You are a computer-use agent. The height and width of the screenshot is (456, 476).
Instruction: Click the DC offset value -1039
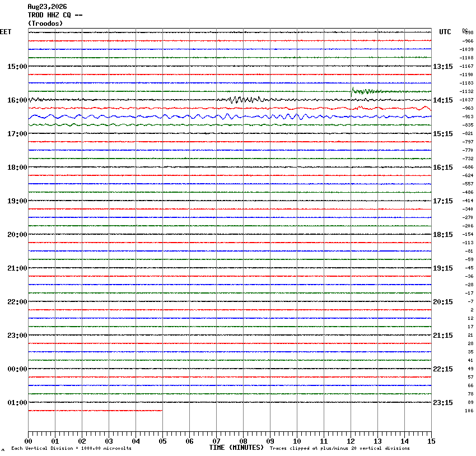coord(466,49)
